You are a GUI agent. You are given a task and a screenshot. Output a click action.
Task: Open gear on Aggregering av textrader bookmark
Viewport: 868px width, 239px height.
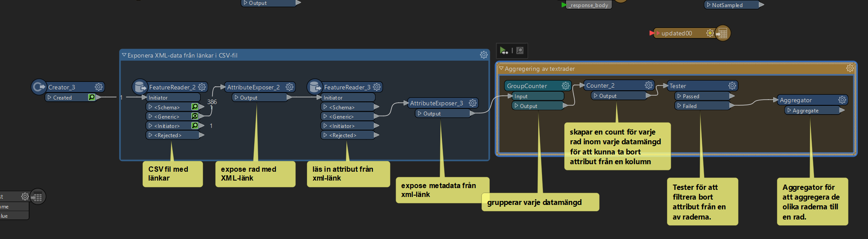[x=850, y=69]
